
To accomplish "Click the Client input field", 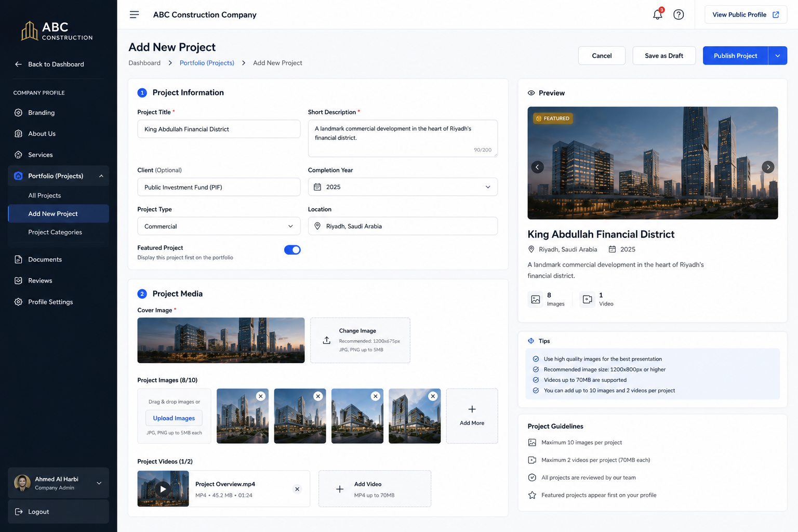I will click(x=219, y=187).
